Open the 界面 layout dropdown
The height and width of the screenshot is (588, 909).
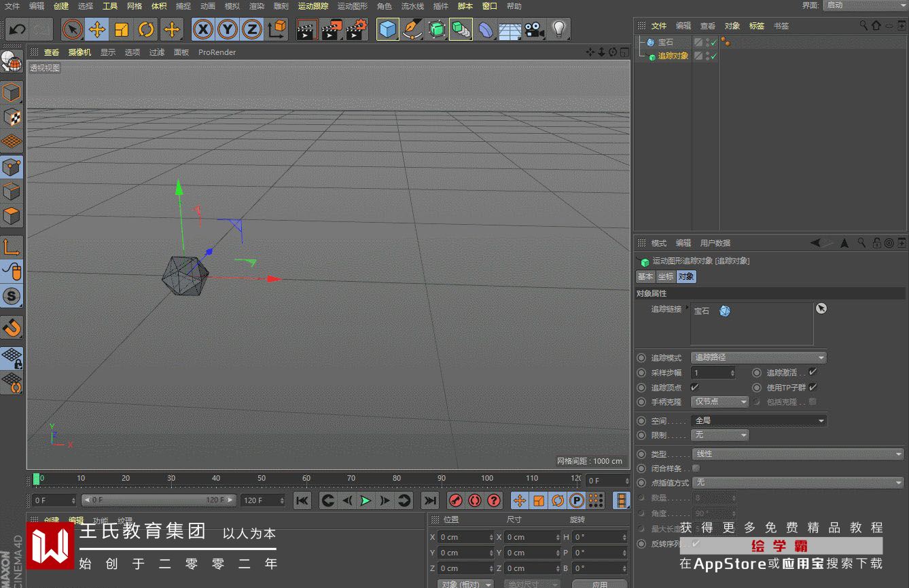click(x=866, y=5)
